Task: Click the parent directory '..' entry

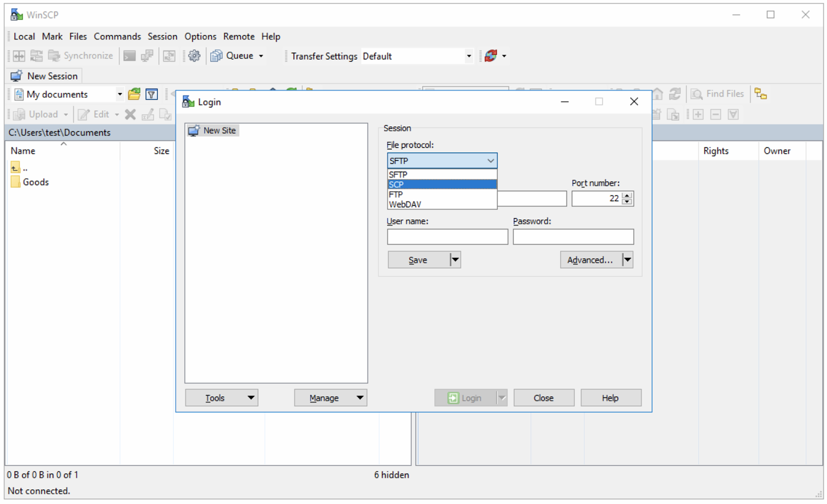Action: tap(20, 167)
